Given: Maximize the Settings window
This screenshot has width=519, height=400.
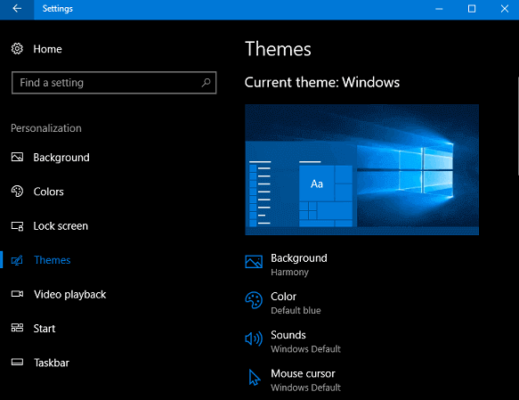Looking at the screenshot, I should point(472,9).
